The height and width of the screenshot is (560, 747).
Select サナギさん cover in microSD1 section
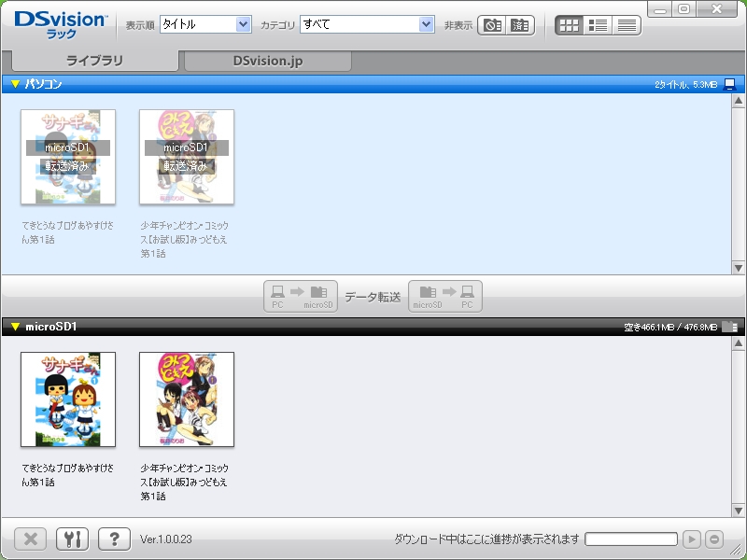coord(68,399)
